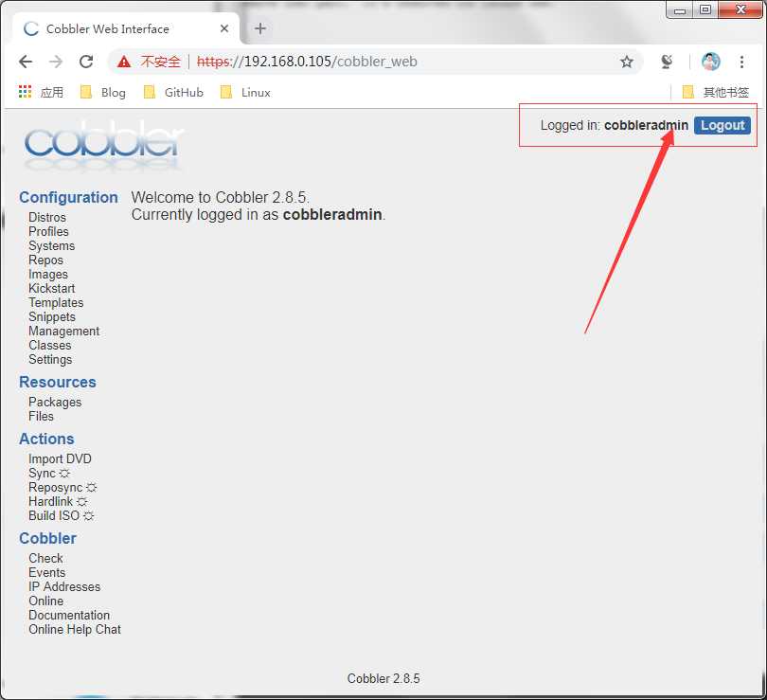Open the Events page
The height and width of the screenshot is (700, 767).
click(x=47, y=572)
